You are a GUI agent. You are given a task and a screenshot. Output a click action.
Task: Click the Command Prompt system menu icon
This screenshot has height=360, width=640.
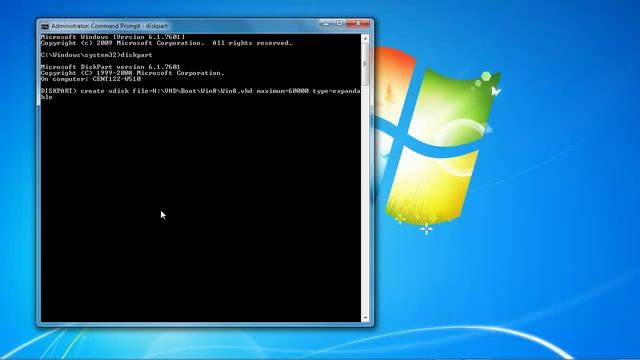(x=45, y=26)
